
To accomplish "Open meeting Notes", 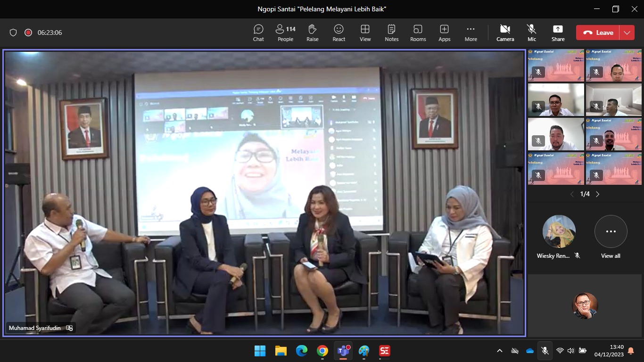I will 391,33.
